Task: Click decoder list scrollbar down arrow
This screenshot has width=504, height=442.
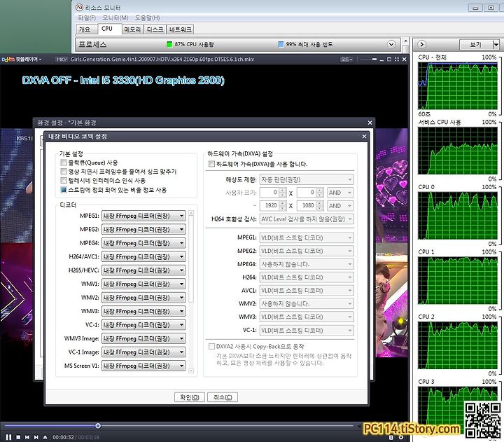Action: [191, 371]
